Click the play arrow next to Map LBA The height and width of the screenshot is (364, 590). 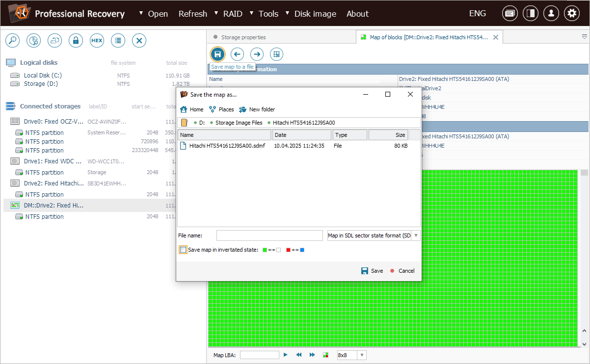click(285, 355)
